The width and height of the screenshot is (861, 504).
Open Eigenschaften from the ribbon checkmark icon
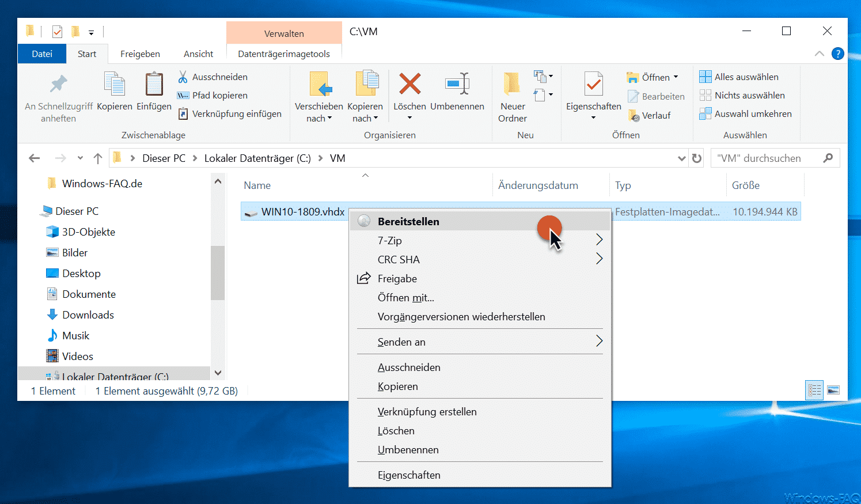tap(593, 84)
